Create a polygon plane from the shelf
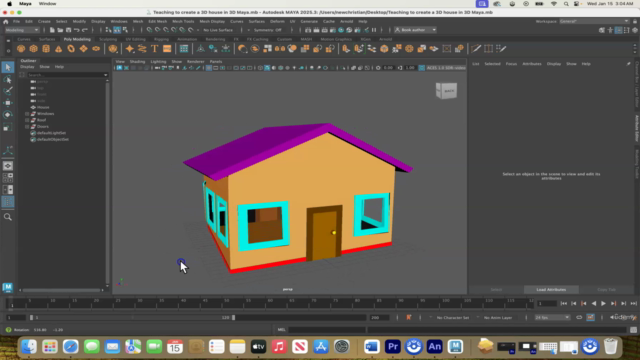The height and width of the screenshot is (360, 640). pos(84,49)
